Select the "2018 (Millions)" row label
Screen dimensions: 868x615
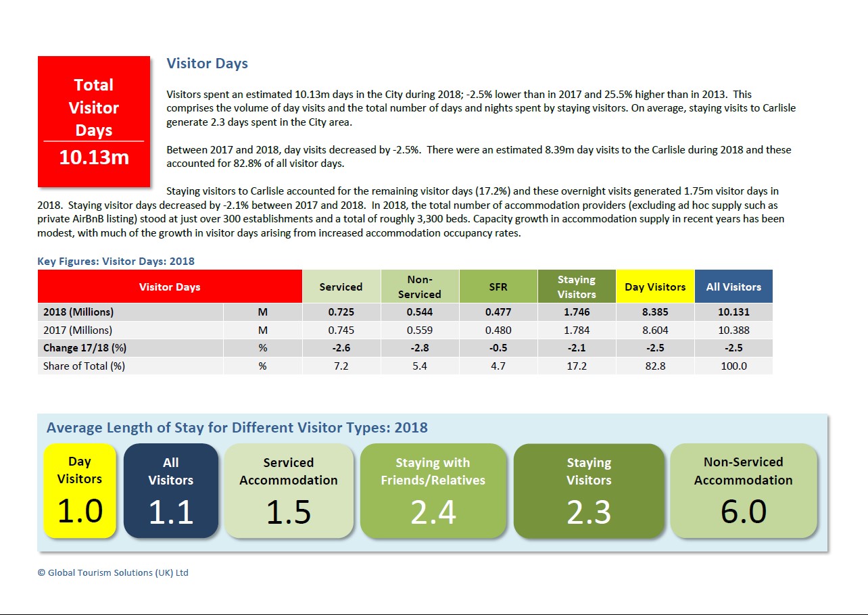(x=78, y=312)
